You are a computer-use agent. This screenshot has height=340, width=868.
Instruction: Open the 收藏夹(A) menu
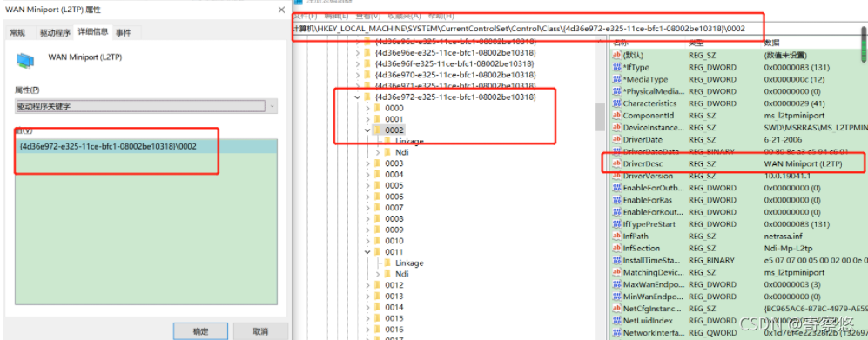(x=404, y=16)
